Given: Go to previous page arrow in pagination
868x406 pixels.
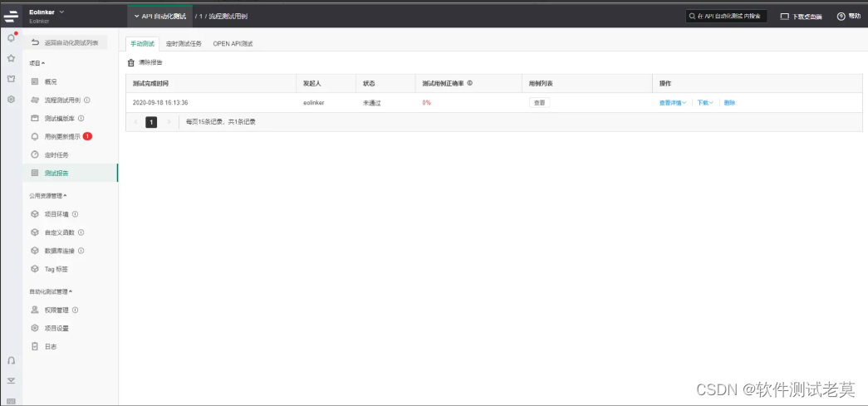Looking at the screenshot, I should pos(135,122).
